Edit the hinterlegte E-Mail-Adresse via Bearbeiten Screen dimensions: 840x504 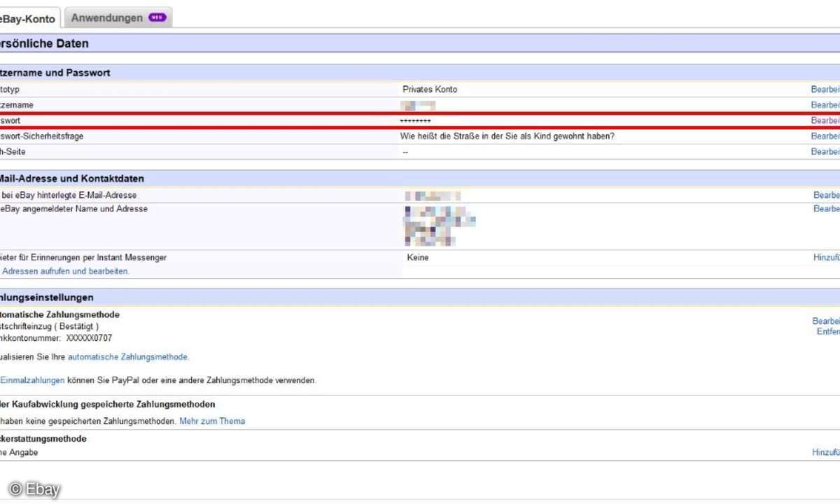pyautogui.click(x=827, y=195)
